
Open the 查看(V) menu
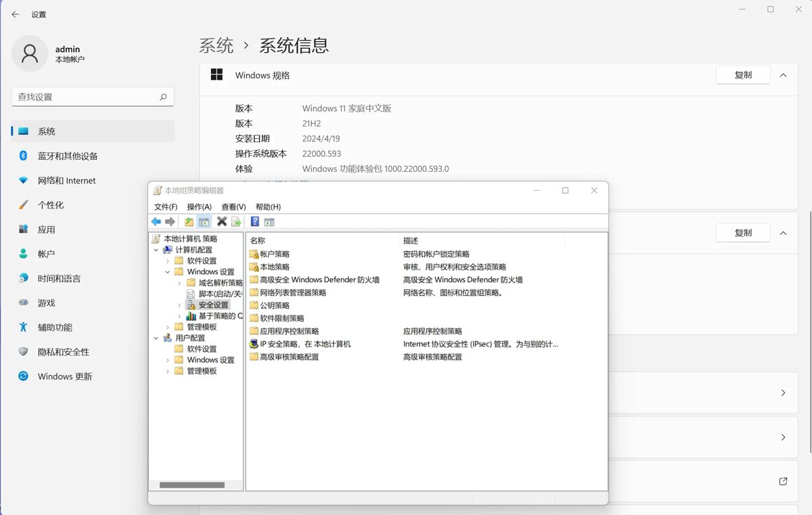coord(233,206)
